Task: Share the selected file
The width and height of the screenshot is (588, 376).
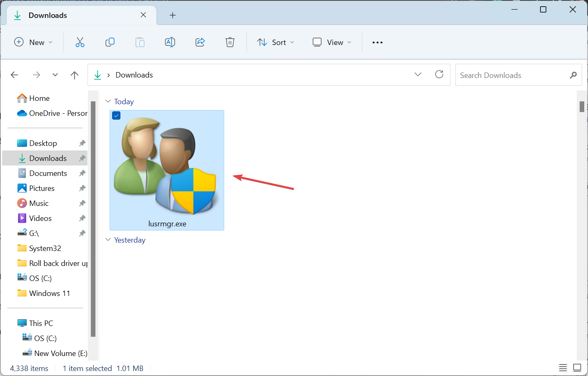Action: (200, 42)
